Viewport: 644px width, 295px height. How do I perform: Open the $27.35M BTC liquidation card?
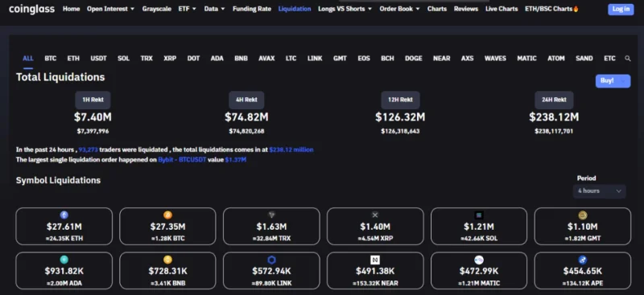click(x=167, y=226)
